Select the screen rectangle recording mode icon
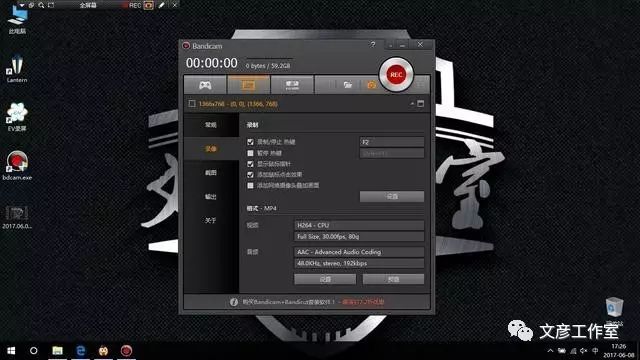Screen dimensions: 640x360 coord(249,85)
